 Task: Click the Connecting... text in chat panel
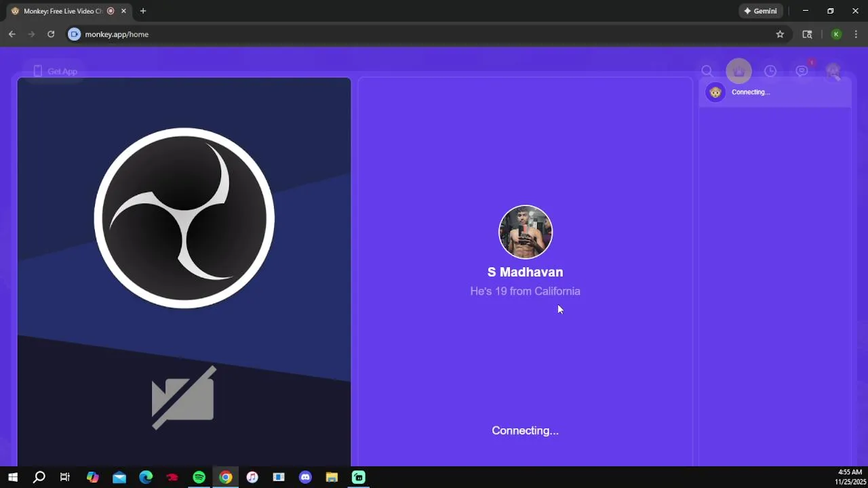tap(751, 92)
